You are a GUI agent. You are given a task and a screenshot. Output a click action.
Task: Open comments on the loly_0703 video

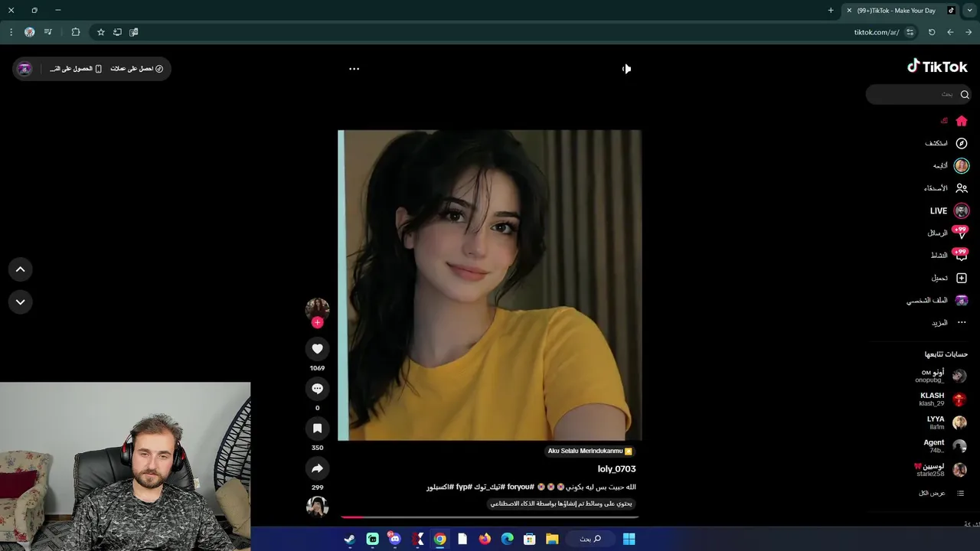pyautogui.click(x=317, y=389)
